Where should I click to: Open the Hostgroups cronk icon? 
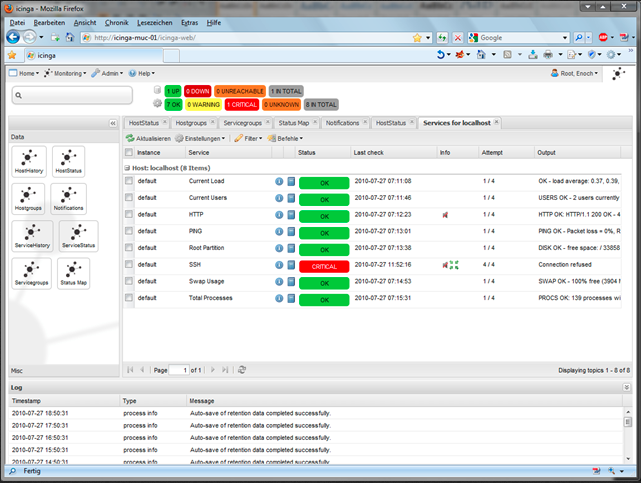(28, 199)
